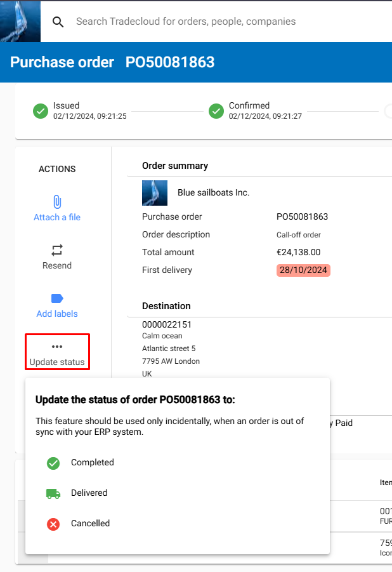Click the Resend arrows icon
Screen dimensions: 392x572
(x=57, y=250)
